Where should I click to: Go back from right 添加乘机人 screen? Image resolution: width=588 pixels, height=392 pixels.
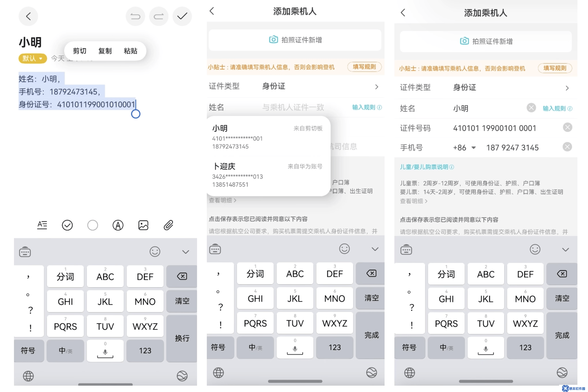[403, 13]
